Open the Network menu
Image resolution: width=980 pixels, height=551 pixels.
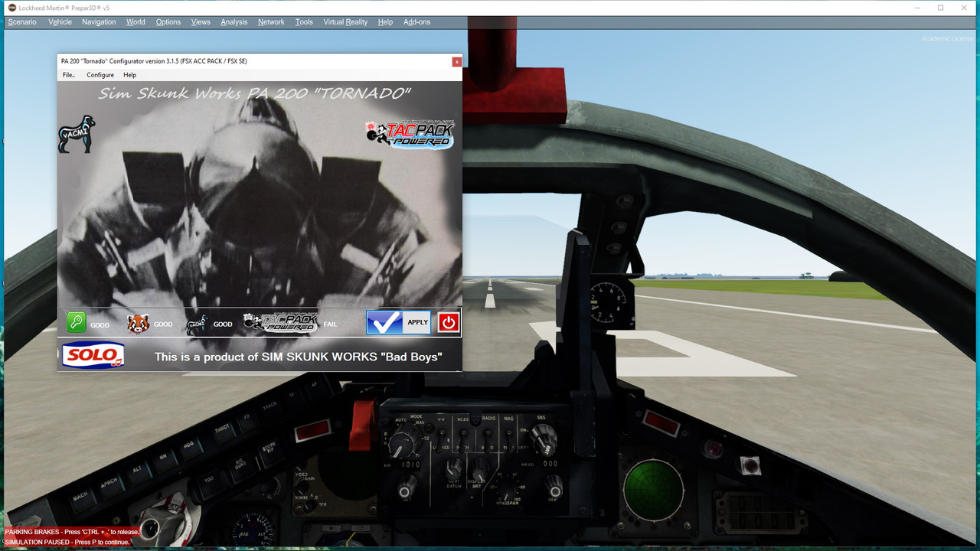271,22
